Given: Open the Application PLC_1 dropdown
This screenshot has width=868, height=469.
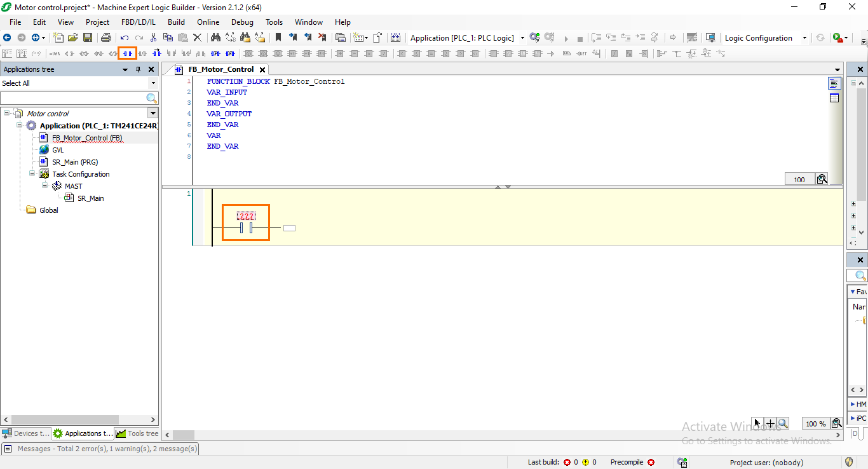Looking at the screenshot, I should (x=522, y=37).
